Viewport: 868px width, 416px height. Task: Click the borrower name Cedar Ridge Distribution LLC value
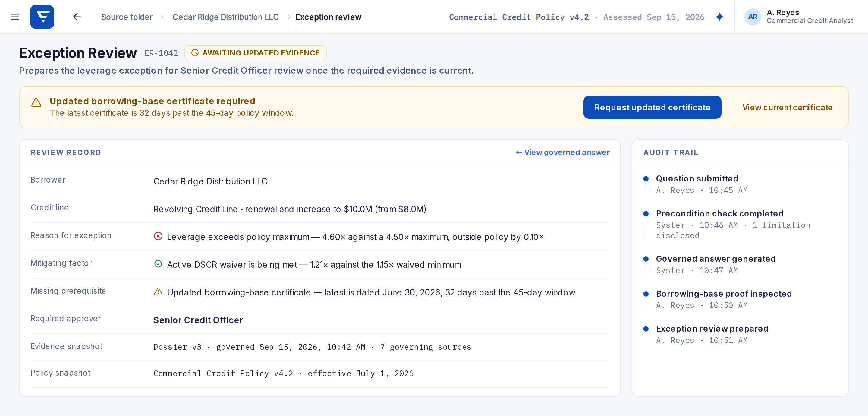(210, 181)
